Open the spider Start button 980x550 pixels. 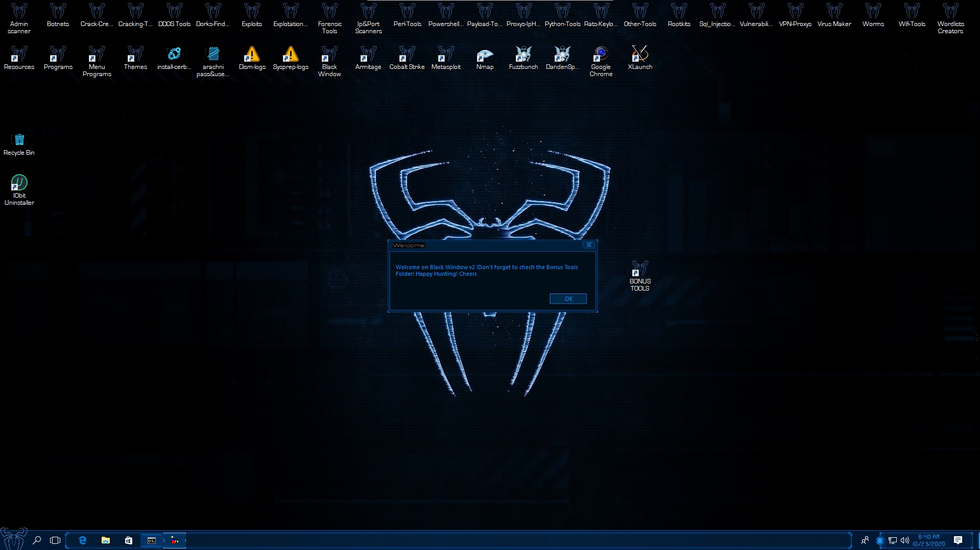[13, 539]
